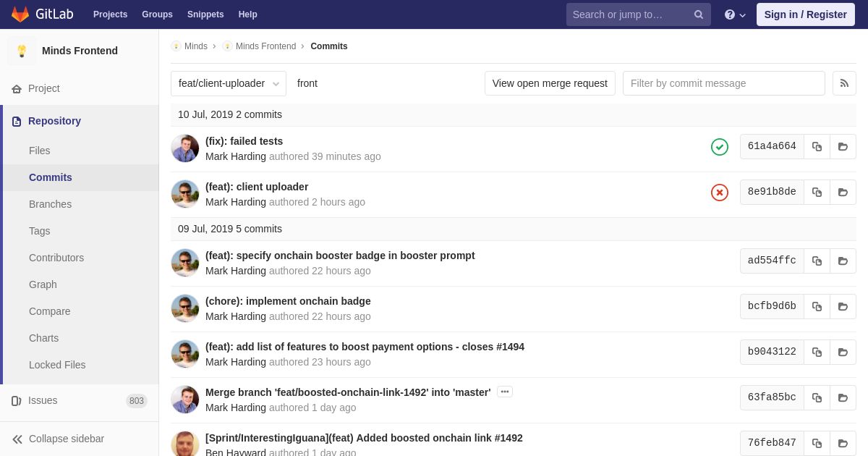The image size is (868, 456).
Task: Open the '(fix): failed tests' commit
Action: pyautogui.click(x=244, y=141)
